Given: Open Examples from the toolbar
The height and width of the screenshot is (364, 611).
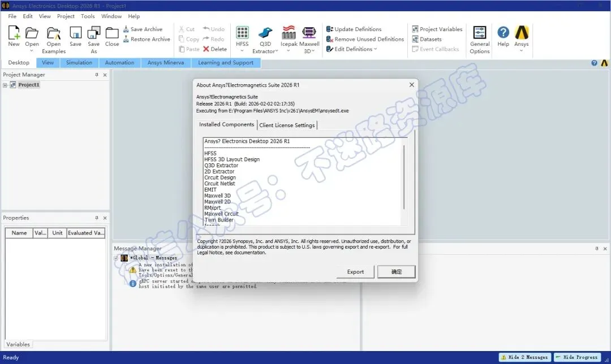Looking at the screenshot, I should [54, 40].
